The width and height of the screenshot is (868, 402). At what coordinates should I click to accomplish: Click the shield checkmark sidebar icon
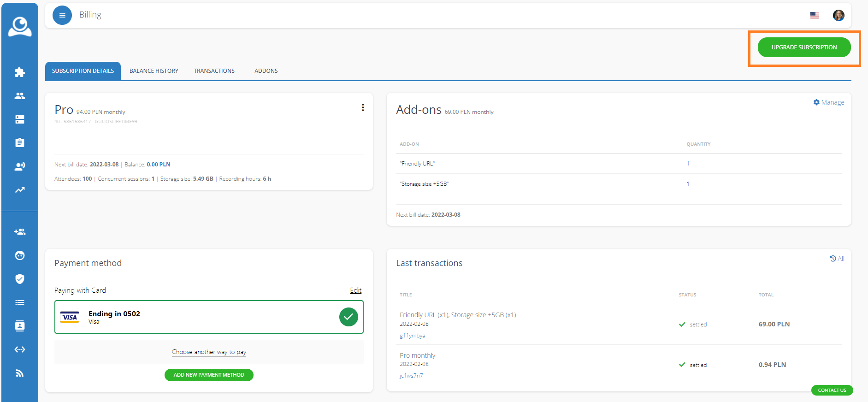coord(20,279)
